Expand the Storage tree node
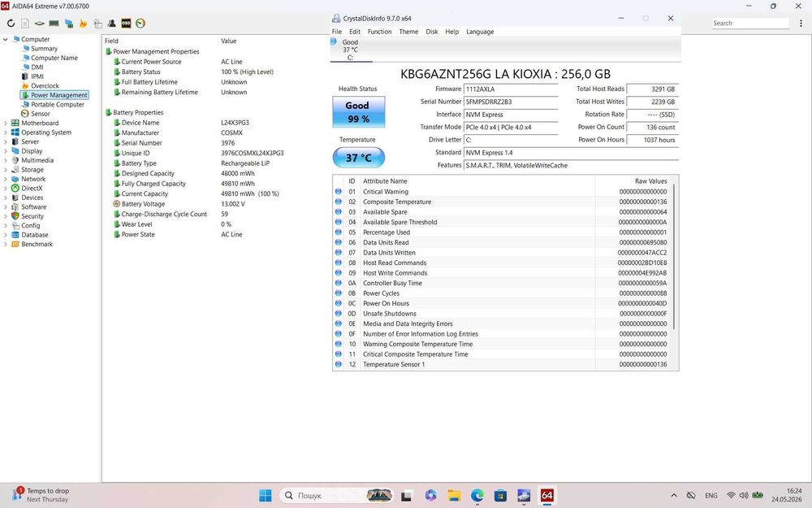This screenshot has height=508, width=812. (x=6, y=170)
